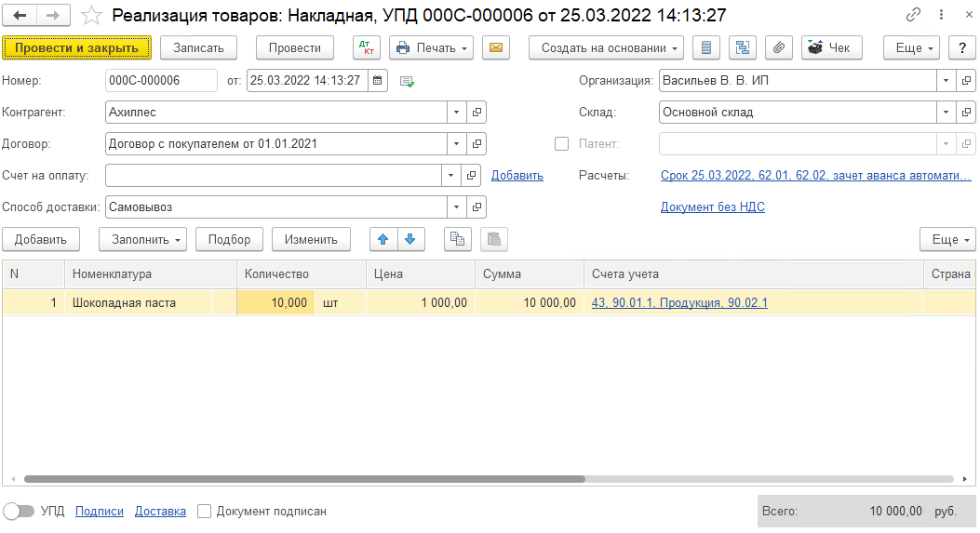
Task: Show Дт/Кт postings of the document
Action: click(367, 47)
